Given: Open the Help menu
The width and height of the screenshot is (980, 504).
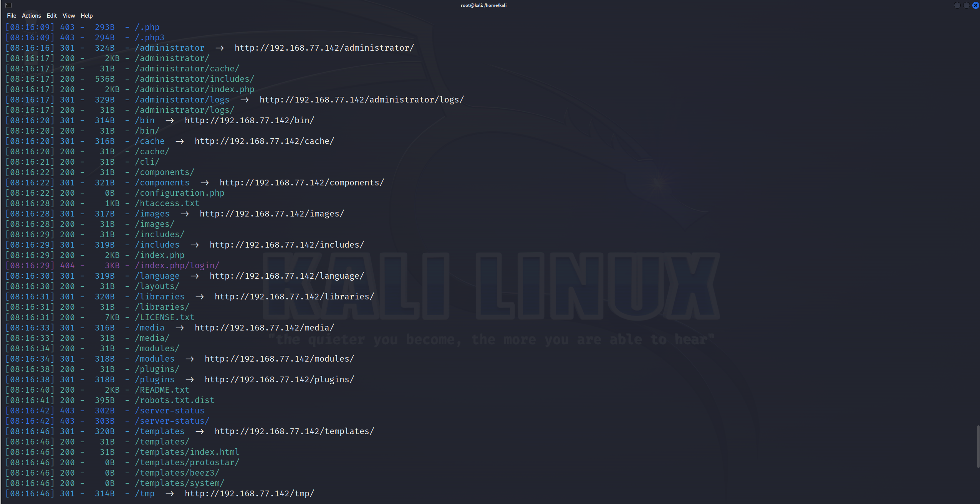Looking at the screenshot, I should (x=86, y=16).
